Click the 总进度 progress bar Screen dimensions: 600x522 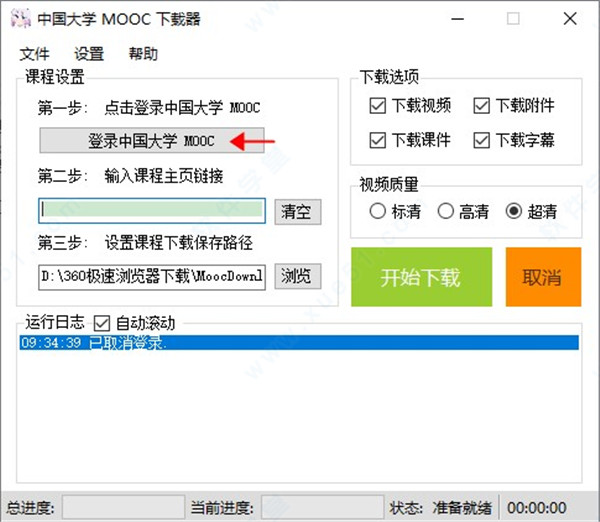click(124, 507)
